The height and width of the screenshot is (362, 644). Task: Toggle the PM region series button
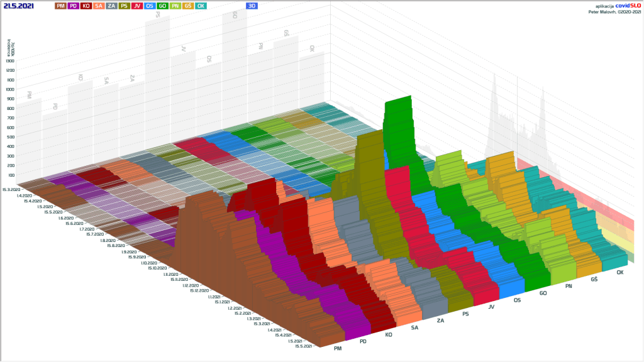(x=61, y=6)
